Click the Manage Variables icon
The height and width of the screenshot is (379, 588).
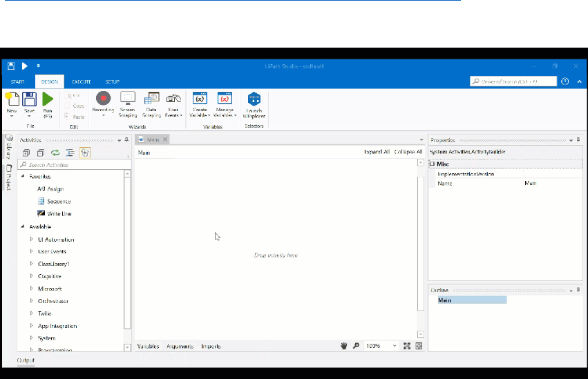(x=225, y=99)
